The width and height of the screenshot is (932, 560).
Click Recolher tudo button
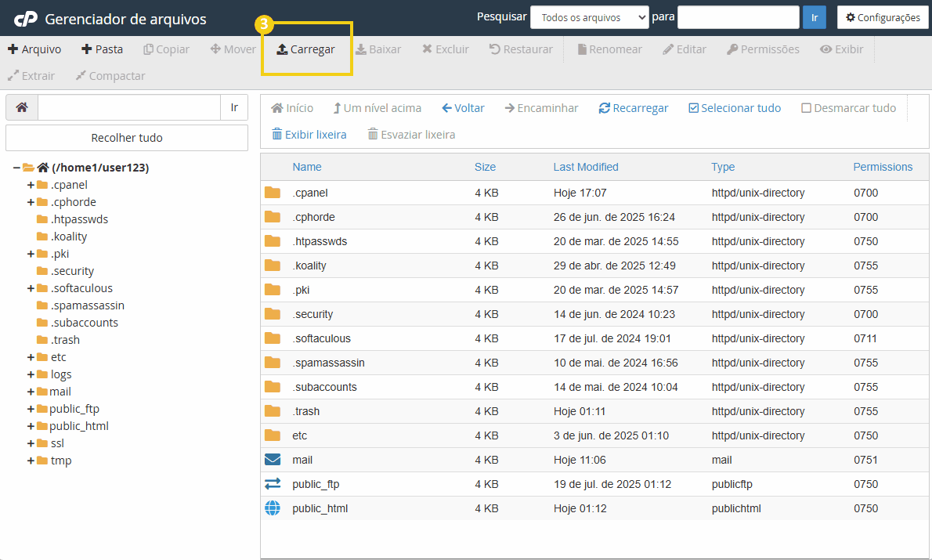127,138
